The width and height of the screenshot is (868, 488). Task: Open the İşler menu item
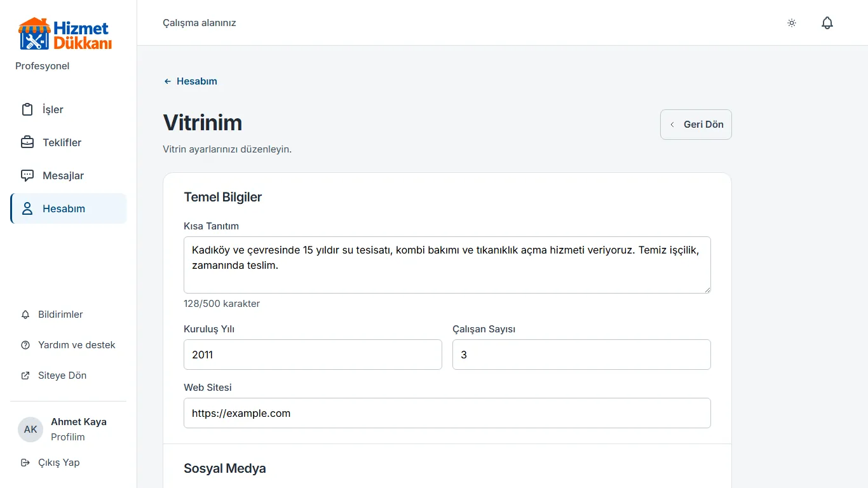tap(69, 109)
